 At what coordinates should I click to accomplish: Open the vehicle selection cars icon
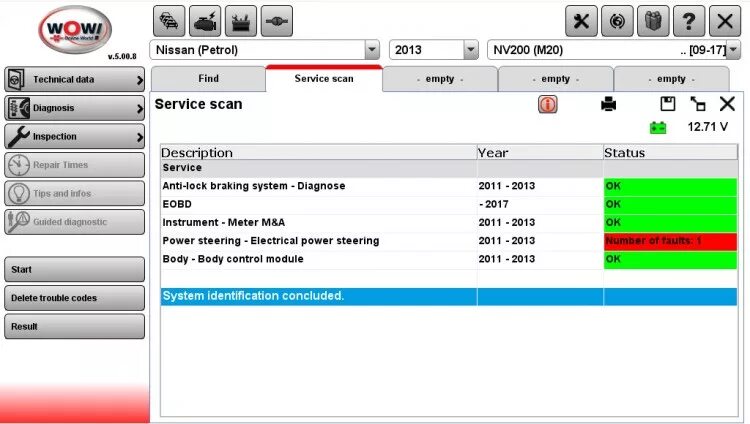coord(169,21)
